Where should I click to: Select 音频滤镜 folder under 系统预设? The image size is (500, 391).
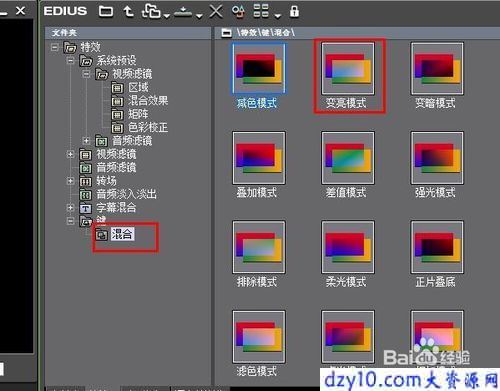(132, 141)
